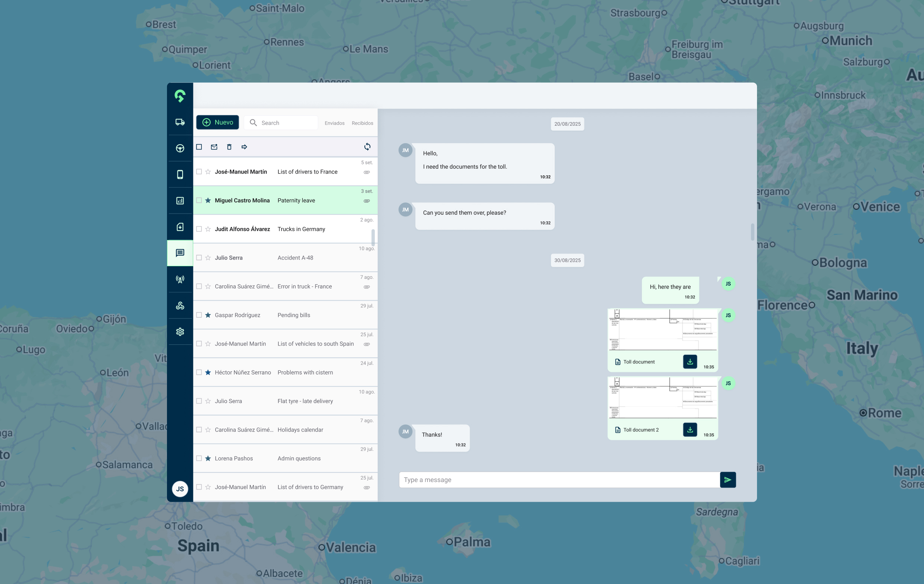This screenshot has width=924, height=584.
Task: Delete selected messages with trash icon
Action: (x=229, y=147)
